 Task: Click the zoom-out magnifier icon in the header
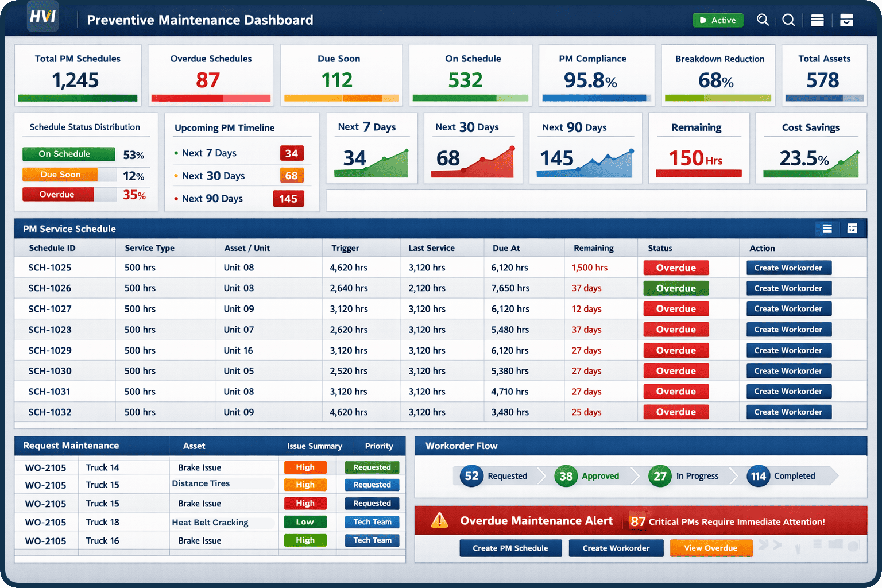click(788, 20)
